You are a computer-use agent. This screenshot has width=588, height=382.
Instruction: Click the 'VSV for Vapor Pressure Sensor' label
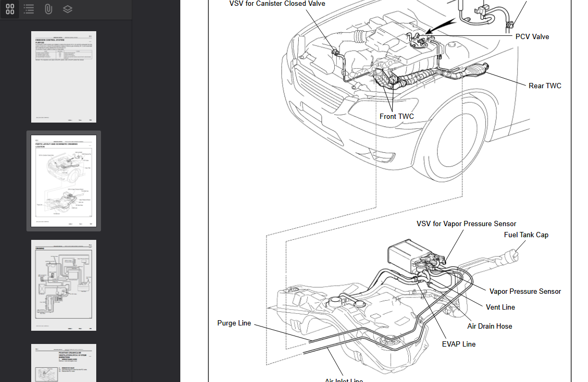click(x=466, y=224)
